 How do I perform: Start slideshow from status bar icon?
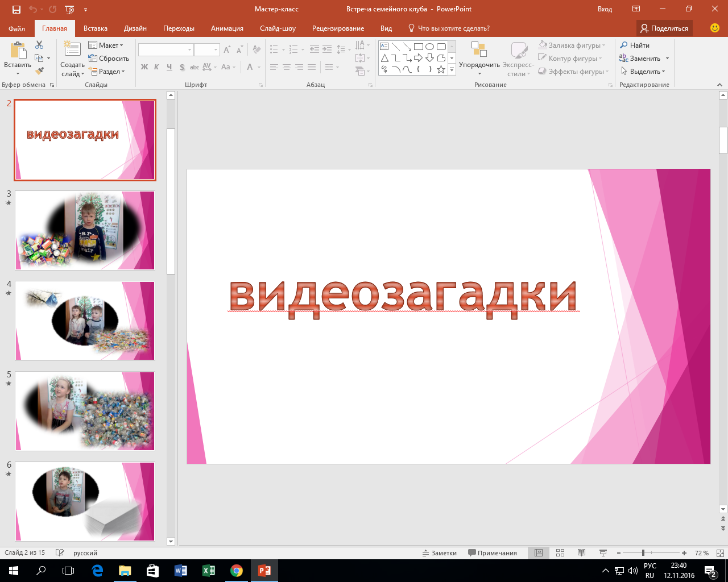[603, 553]
